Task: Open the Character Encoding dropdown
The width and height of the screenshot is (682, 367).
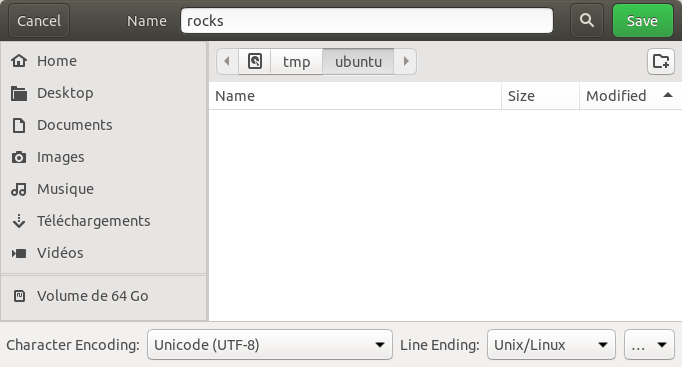Action: pos(270,345)
